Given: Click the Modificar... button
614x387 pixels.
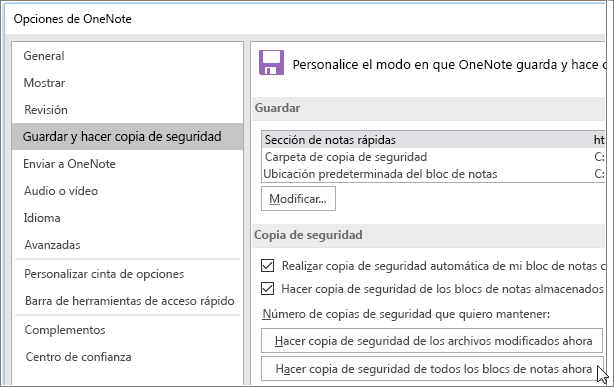Looking at the screenshot, I should click(x=298, y=199).
